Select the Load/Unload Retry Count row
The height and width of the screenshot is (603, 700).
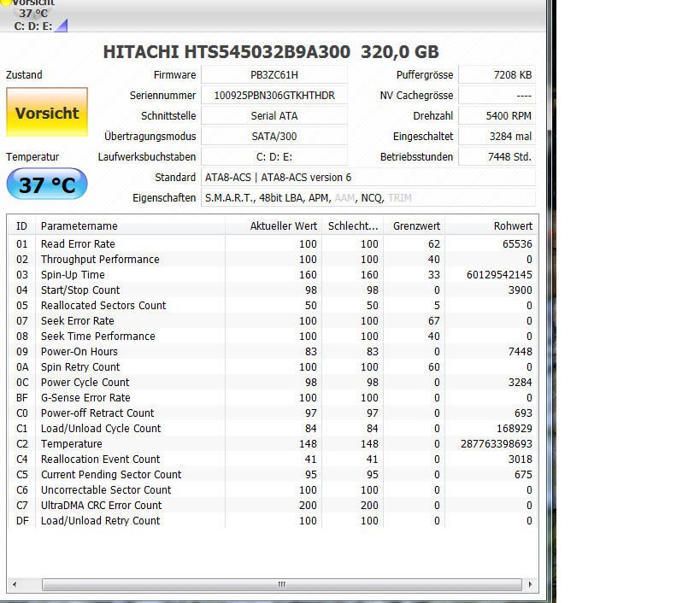[x=273, y=521]
